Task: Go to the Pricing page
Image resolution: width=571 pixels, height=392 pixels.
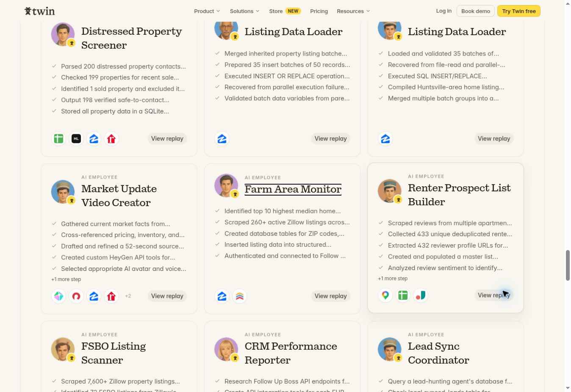Action: pos(319,11)
